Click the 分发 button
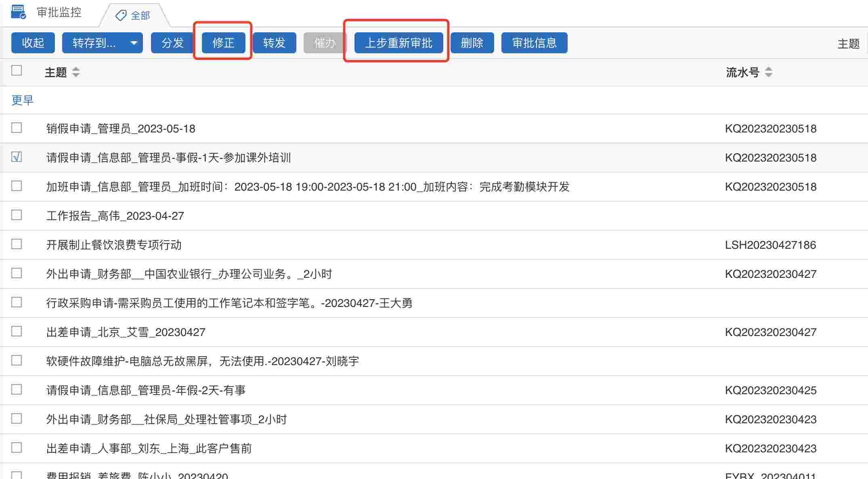Screen dimensions: 868x479 (172, 43)
